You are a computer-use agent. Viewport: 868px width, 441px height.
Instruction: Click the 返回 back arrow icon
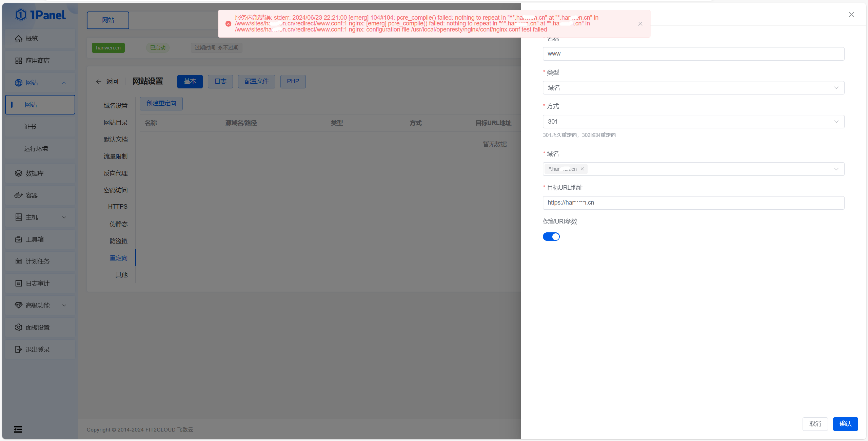[x=99, y=82]
